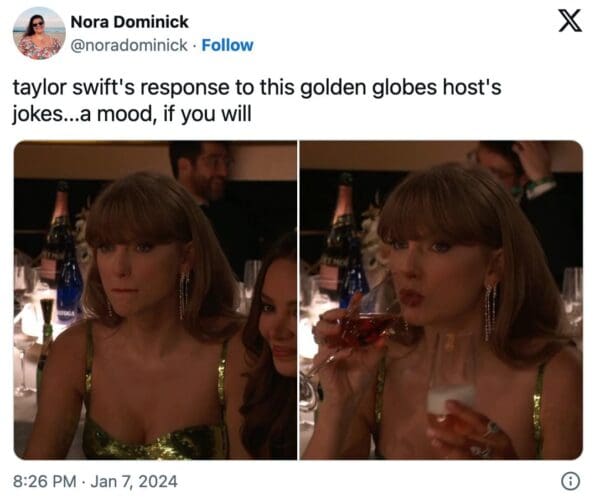
Task: Click the Jan 7, 2024 date text
Action: pyautogui.click(x=134, y=481)
